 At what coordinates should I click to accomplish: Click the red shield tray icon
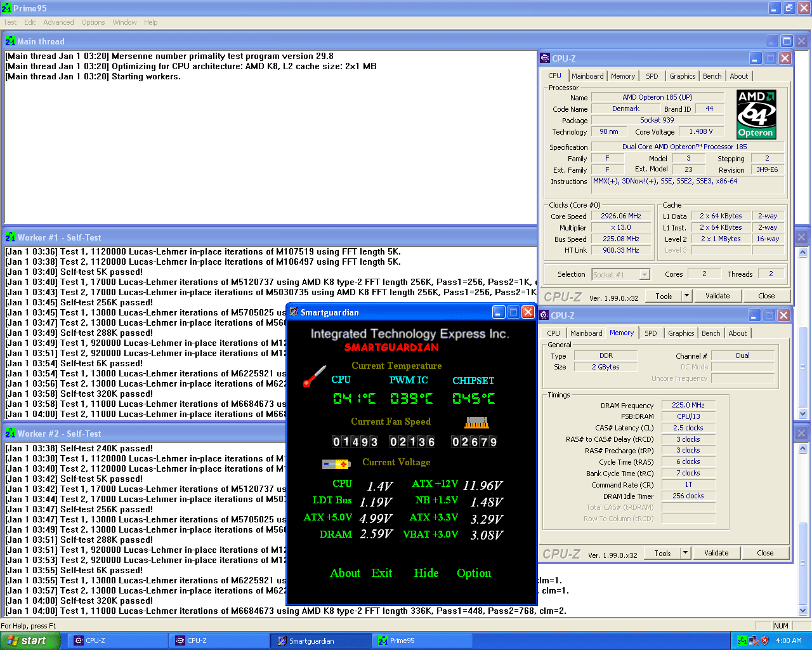(x=764, y=640)
